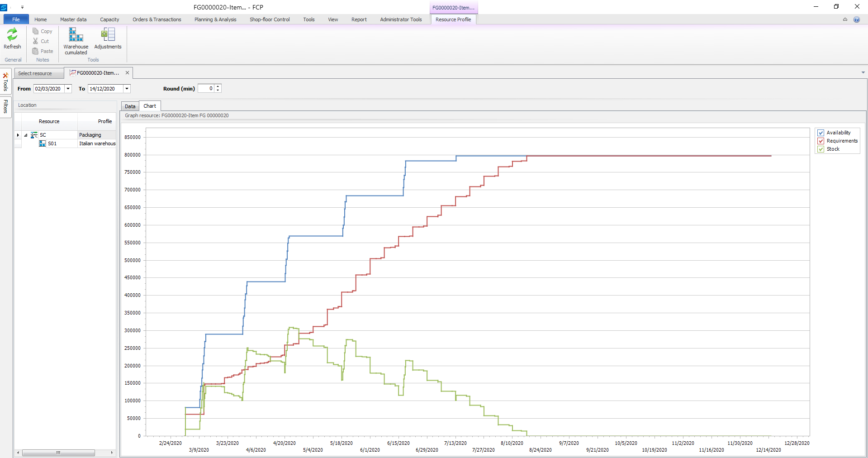This screenshot has width=868, height=458.
Task: Click the row indicator arrow for SC
Action: coord(18,135)
